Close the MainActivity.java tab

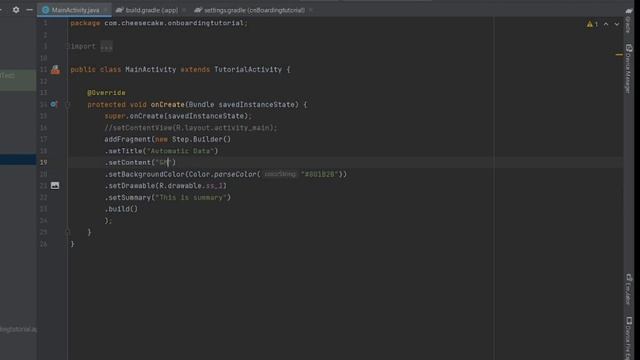(105, 10)
